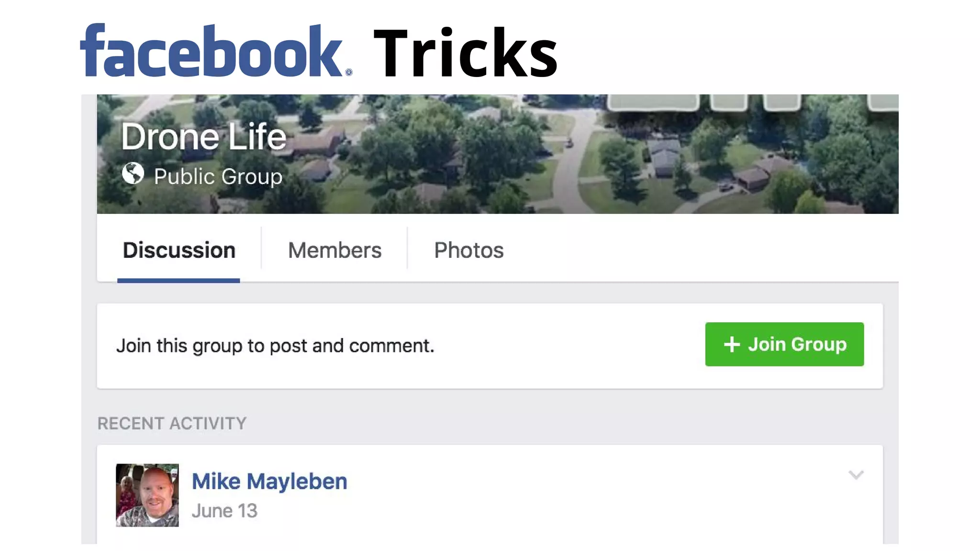Open Mike Mayleben's profile picture
The height and width of the screenshot is (551, 980).
tap(147, 495)
